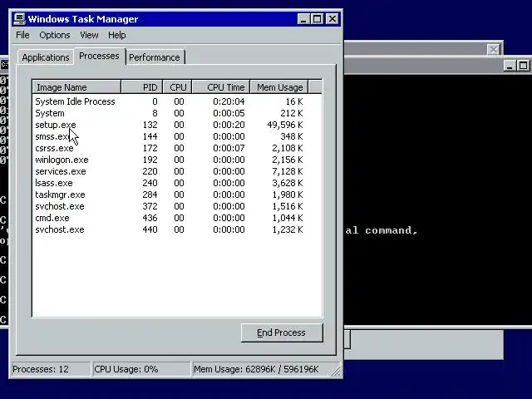Close the gray dialog behind Task Manager
The width and height of the screenshot is (532, 399).
point(494,50)
